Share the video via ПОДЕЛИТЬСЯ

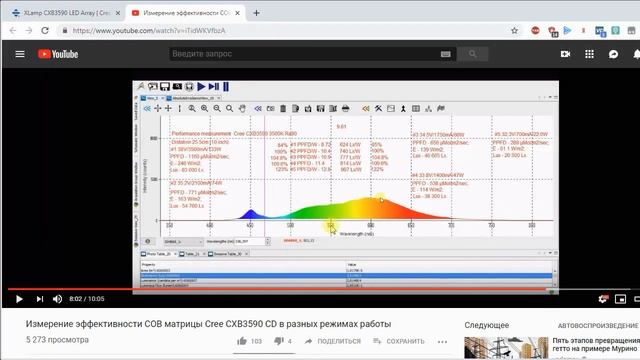pyautogui.click(x=333, y=341)
